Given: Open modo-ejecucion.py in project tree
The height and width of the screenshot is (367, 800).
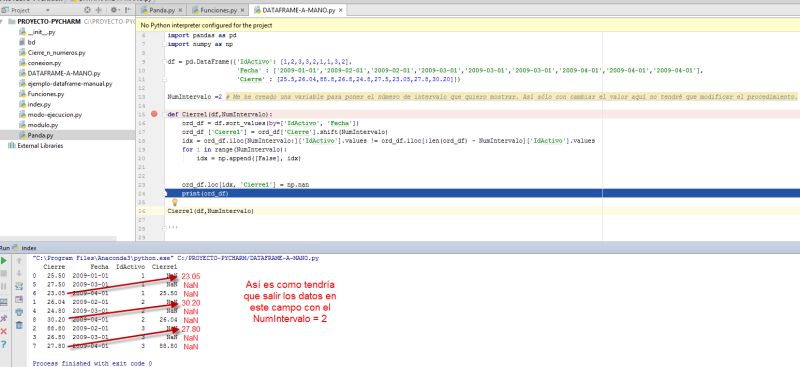Looking at the screenshot, I should coord(50,115).
